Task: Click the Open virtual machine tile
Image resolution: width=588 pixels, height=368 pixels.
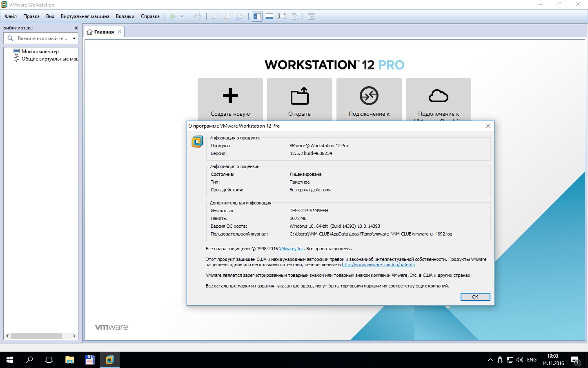Action: pos(300,99)
